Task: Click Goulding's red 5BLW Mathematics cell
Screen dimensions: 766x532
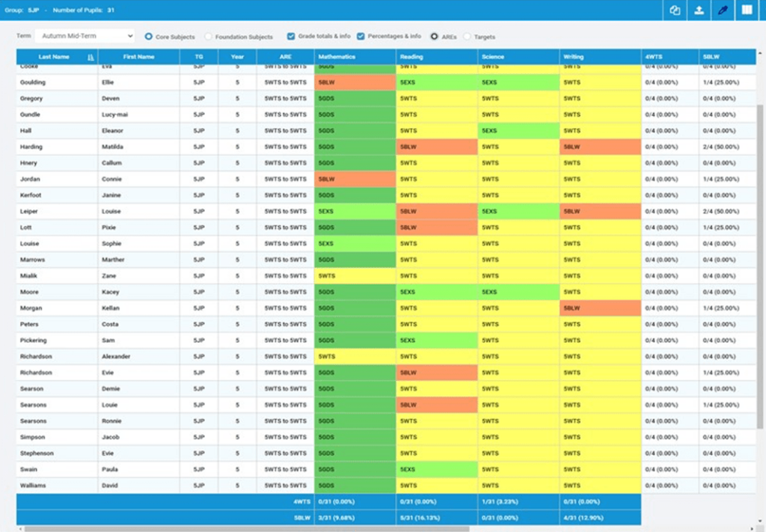Action: coord(353,82)
